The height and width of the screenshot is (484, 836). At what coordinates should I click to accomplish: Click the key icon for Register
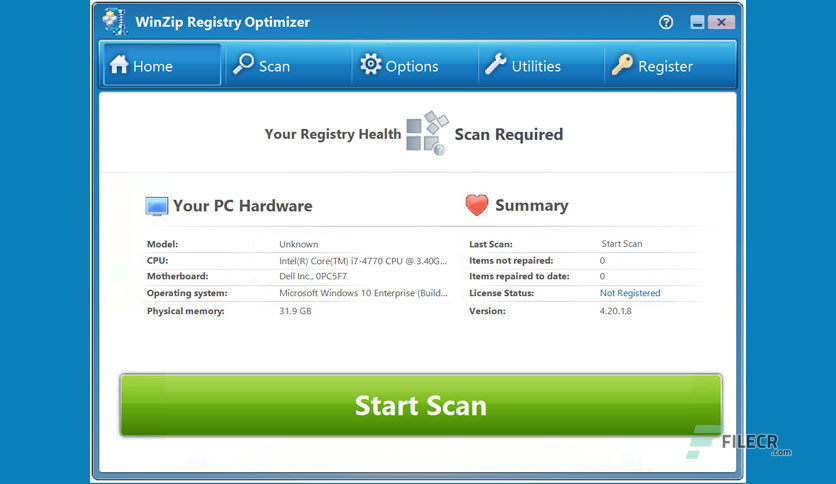tap(622, 64)
